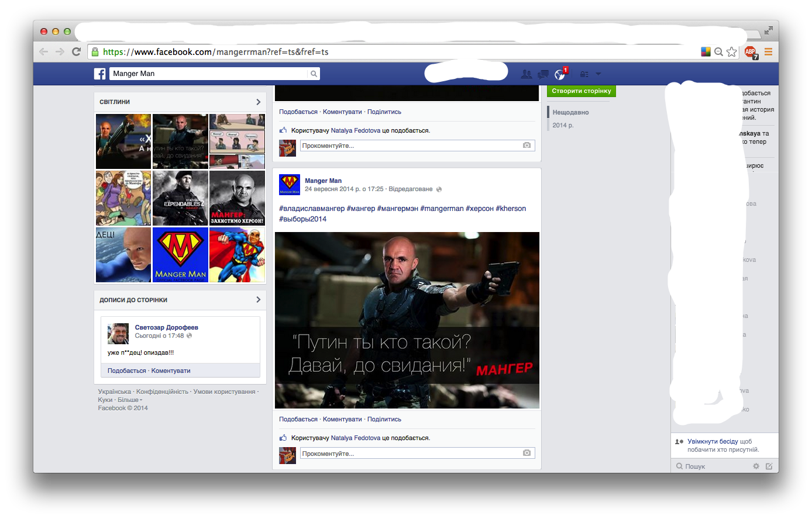812x519 pixels.
Task: Open friend requests icon in top bar
Action: click(x=527, y=74)
